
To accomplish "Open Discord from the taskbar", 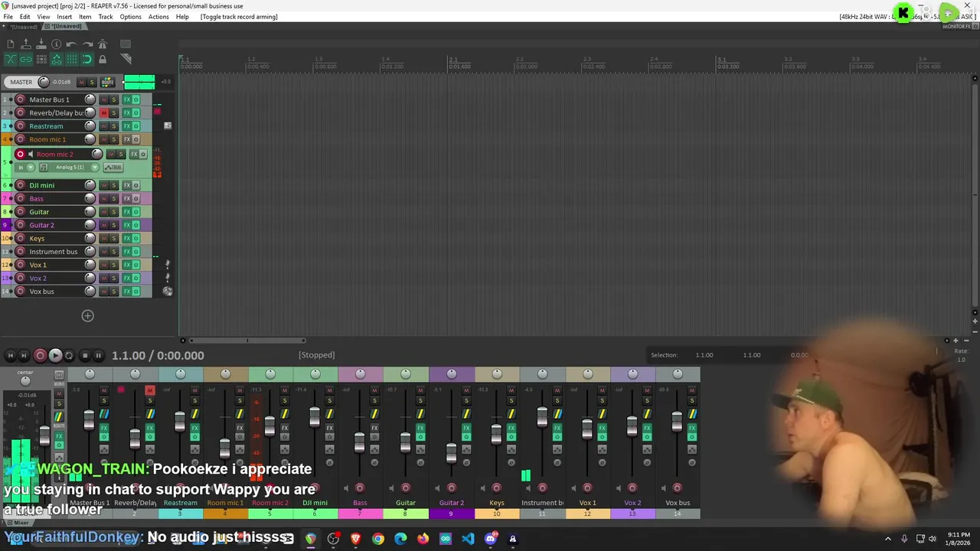I will pyautogui.click(x=490, y=539).
